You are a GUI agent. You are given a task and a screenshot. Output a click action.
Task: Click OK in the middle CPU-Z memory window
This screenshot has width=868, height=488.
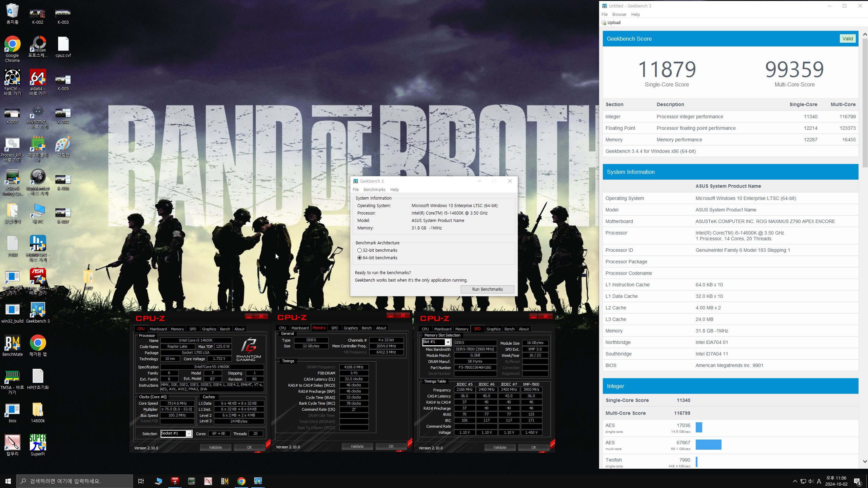point(391,446)
